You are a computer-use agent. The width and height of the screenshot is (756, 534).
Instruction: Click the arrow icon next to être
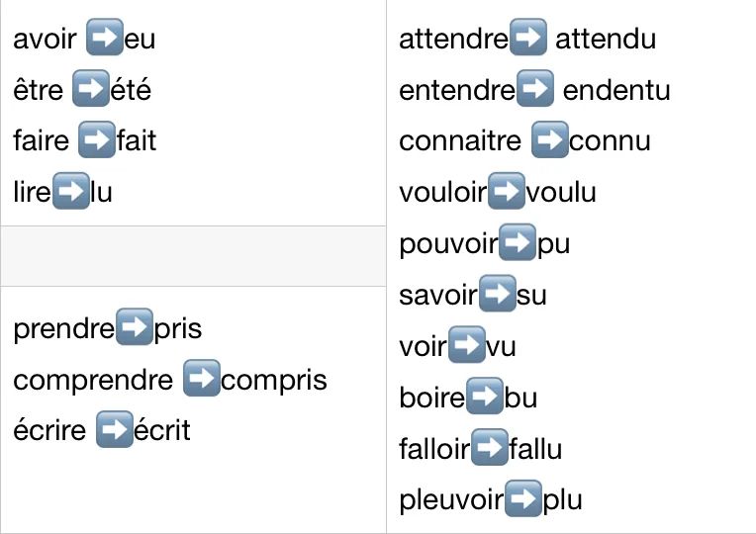(91, 88)
